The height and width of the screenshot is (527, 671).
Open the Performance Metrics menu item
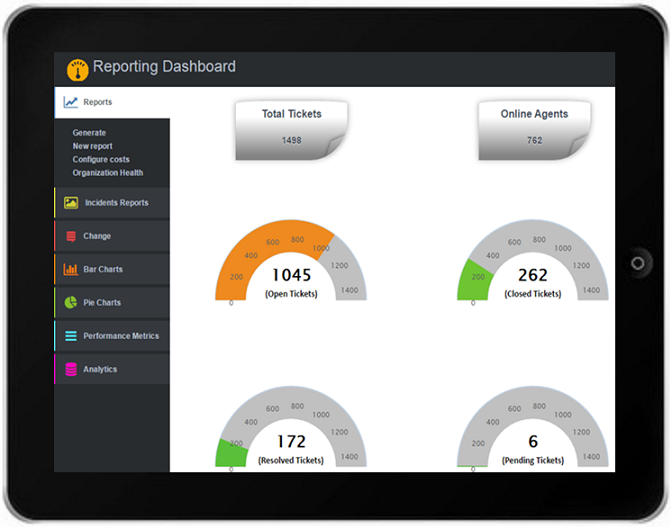[x=120, y=336]
